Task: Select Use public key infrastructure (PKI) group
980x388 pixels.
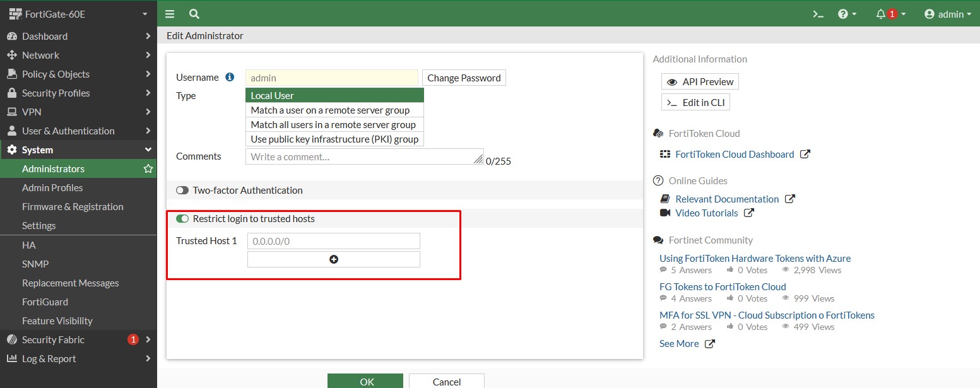Action: (x=334, y=139)
